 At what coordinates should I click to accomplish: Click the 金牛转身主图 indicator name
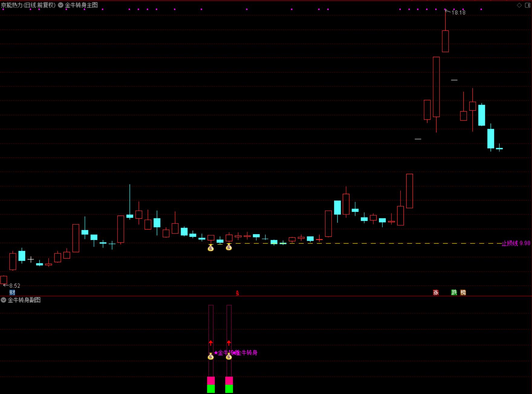pos(81,5)
